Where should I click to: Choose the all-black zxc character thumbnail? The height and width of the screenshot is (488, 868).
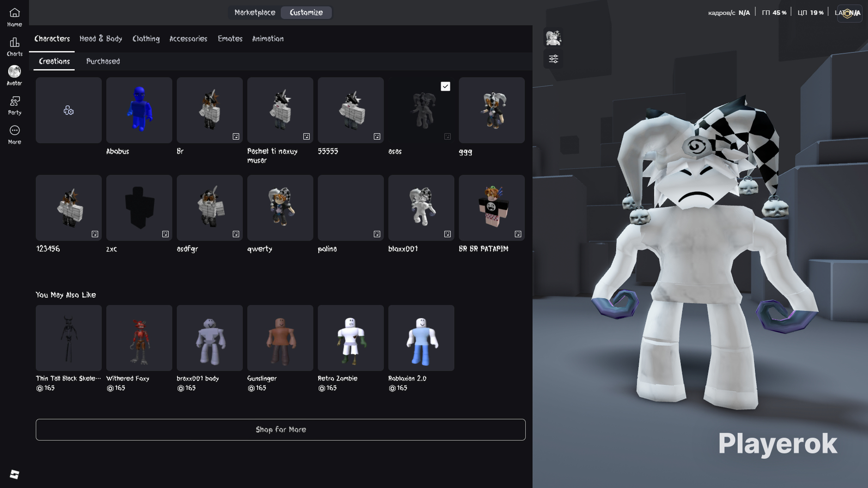tap(139, 208)
